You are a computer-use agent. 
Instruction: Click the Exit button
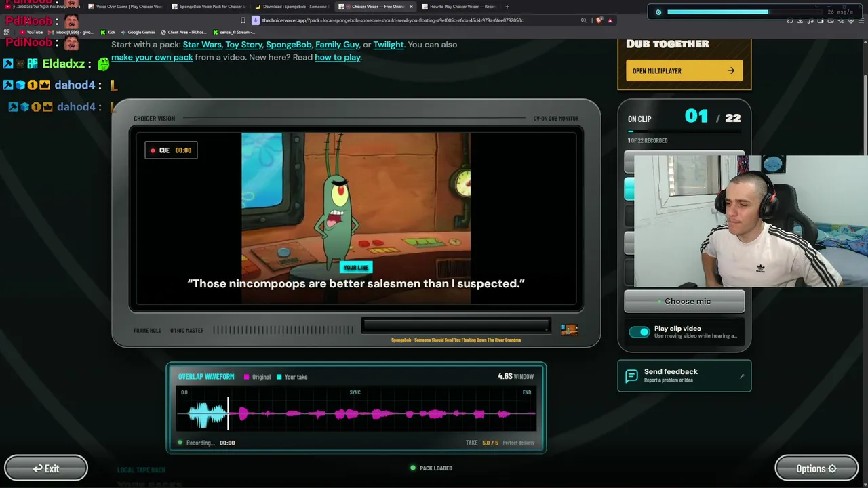click(46, 468)
